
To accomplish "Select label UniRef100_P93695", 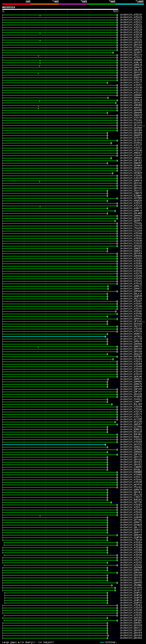I will click(x=131, y=397).
